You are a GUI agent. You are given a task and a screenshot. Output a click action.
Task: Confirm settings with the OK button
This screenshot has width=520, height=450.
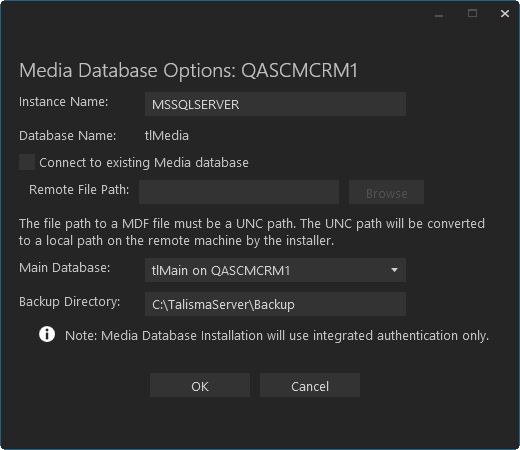200,385
